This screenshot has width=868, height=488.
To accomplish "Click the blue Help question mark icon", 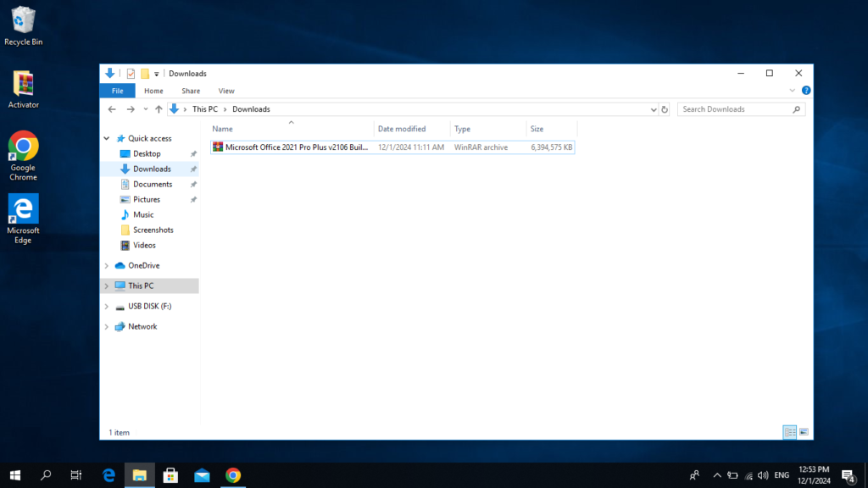I will coord(806,90).
